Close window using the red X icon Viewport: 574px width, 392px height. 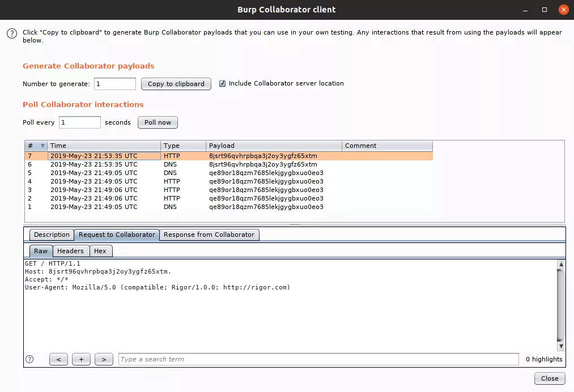point(564,10)
